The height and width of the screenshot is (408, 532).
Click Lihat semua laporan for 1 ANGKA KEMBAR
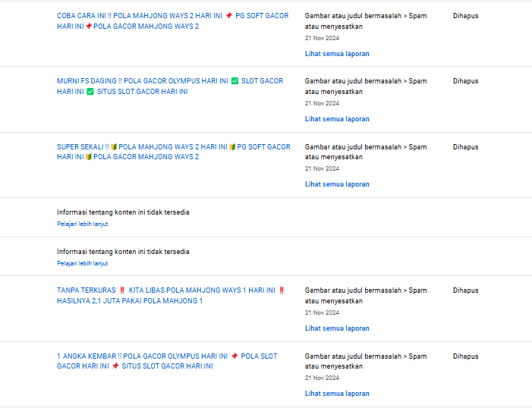337,394
